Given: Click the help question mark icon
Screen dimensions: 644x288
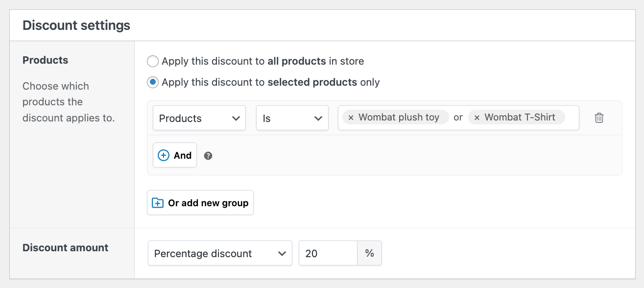Looking at the screenshot, I should (x=208, y=156).
